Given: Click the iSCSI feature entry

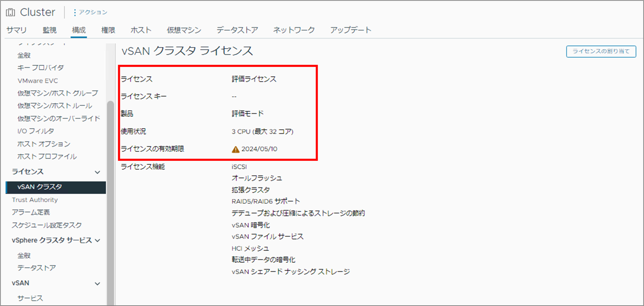Looking at the screenshot, I should [239, 167].
